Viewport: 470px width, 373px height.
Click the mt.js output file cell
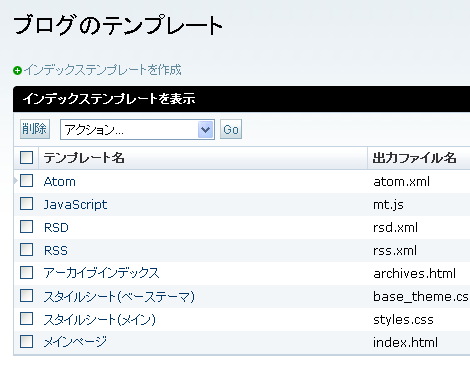tap(388, 205)
